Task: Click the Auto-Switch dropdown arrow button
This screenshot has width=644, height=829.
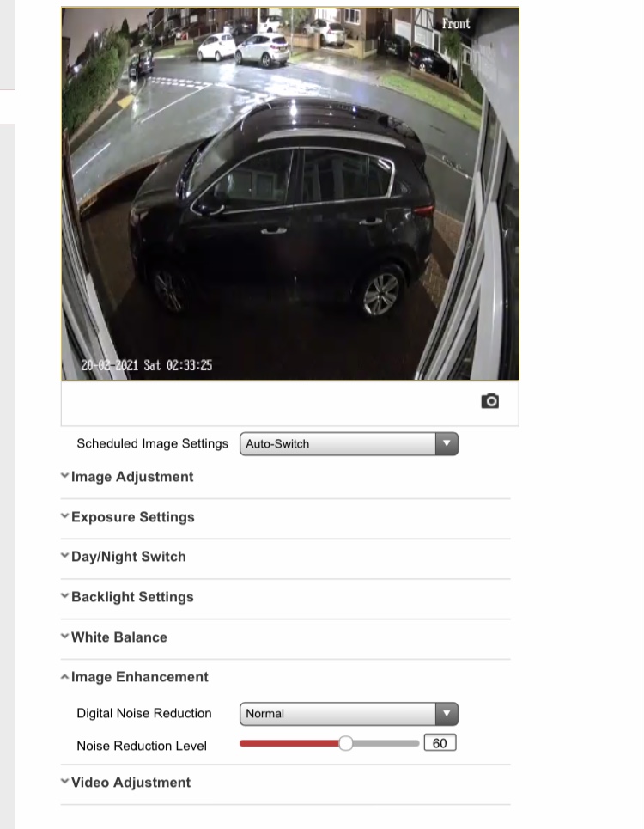Action: point(447,443)
